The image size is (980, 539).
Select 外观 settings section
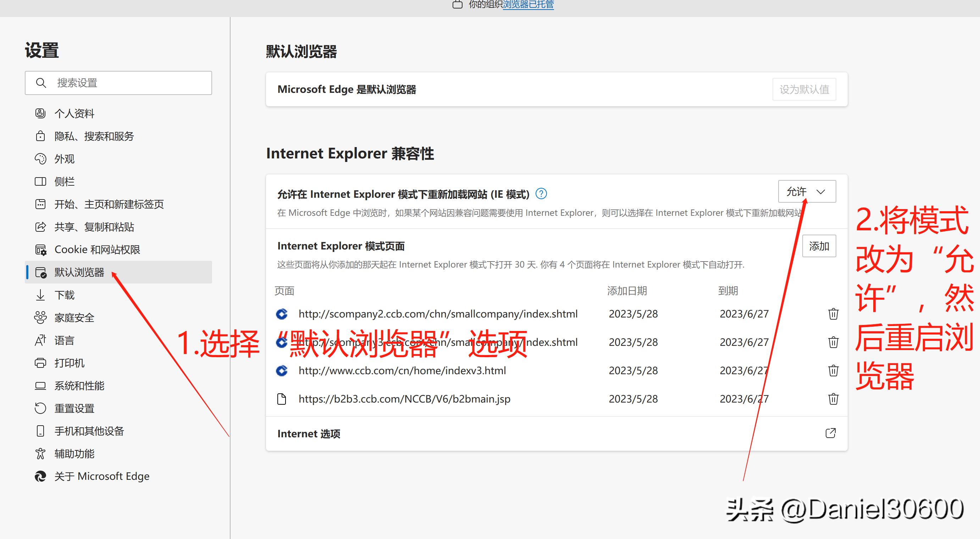(65, 159)
